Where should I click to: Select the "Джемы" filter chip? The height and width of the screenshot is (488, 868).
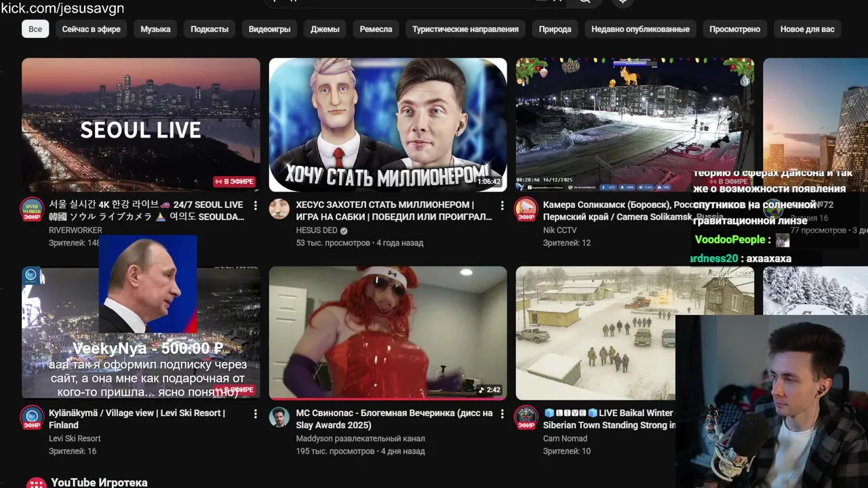tap(325, 29)
